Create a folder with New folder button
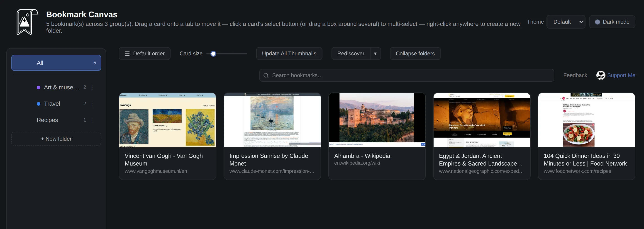This screenshot has height=229, width=644. pyautogui.click(x=56, y=139)
